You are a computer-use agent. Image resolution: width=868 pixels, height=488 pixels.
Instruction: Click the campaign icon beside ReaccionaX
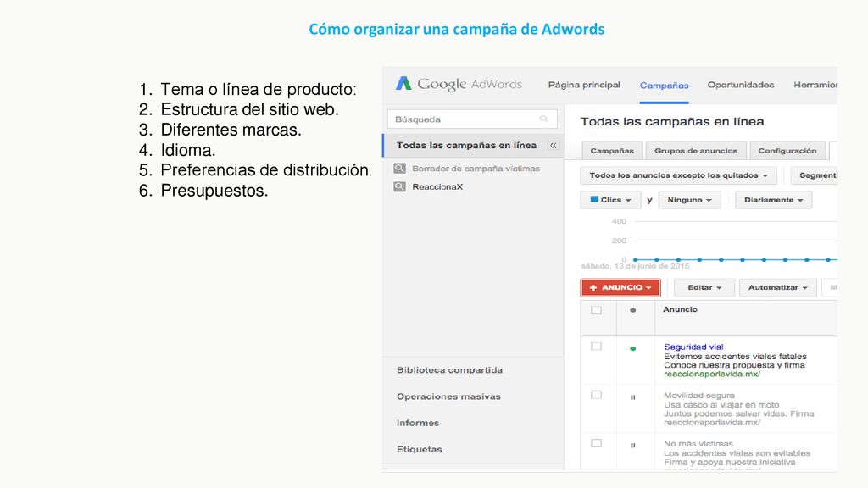click(400, 186)
